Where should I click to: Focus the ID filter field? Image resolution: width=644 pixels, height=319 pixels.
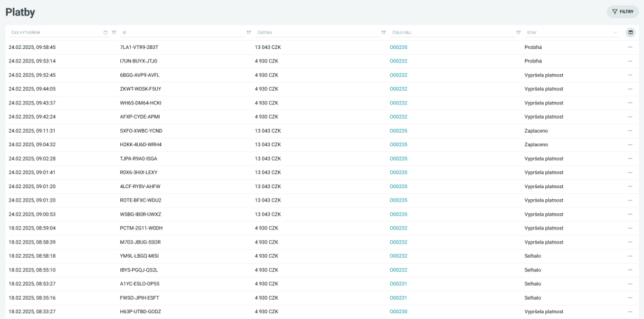[x=183, y=32]
